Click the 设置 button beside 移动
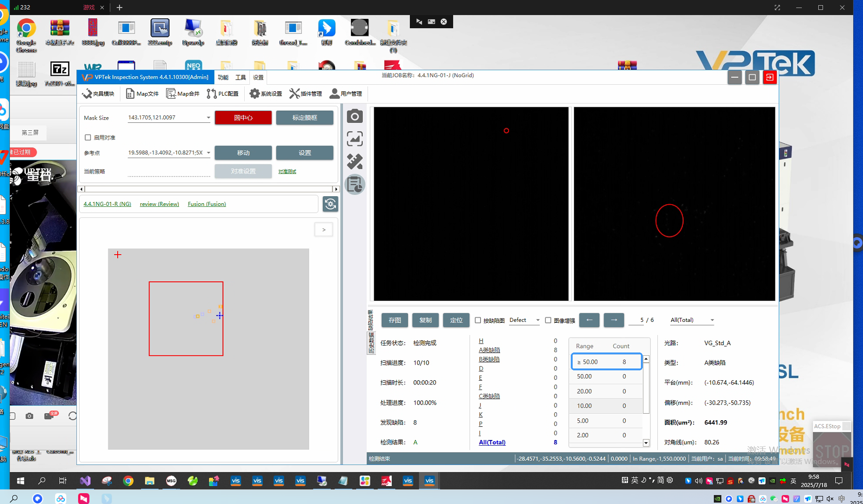Viewport: 863px width, 504px height. [304, 152]
